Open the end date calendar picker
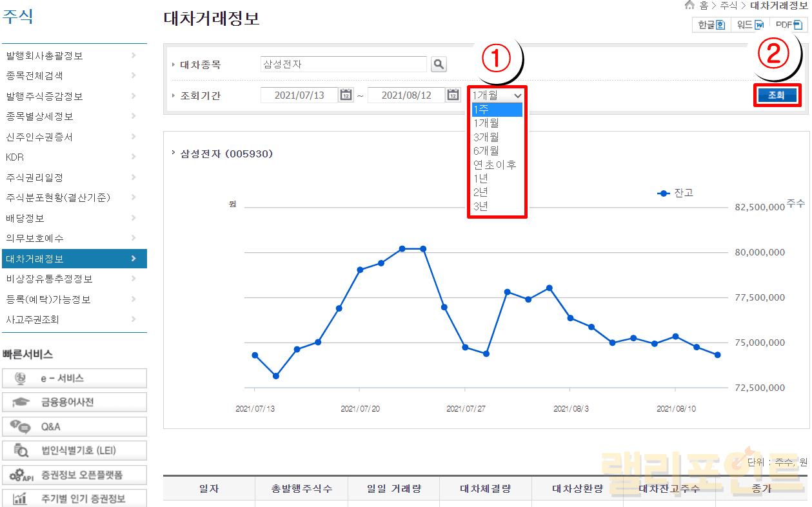The width and height of the screenshot is (812, 507). pyautogui.click(x=453, y=95)
